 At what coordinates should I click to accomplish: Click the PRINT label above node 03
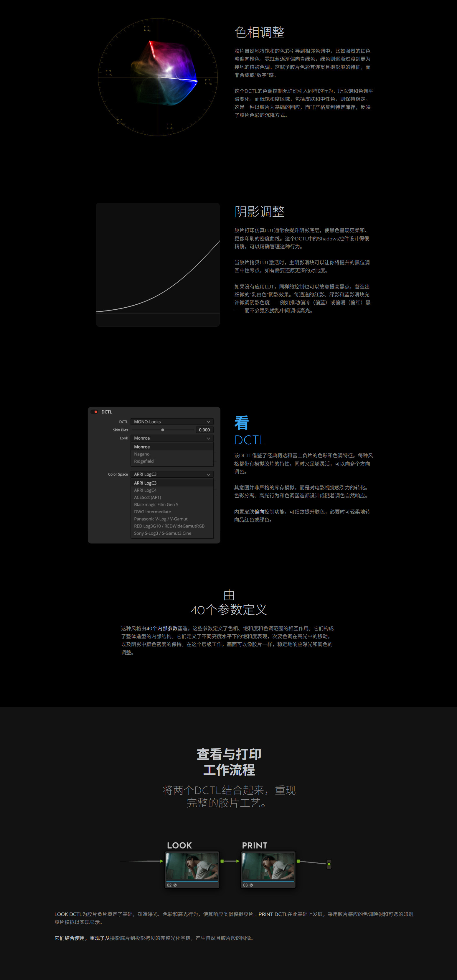pyautogui.click(x=255, y=845)
